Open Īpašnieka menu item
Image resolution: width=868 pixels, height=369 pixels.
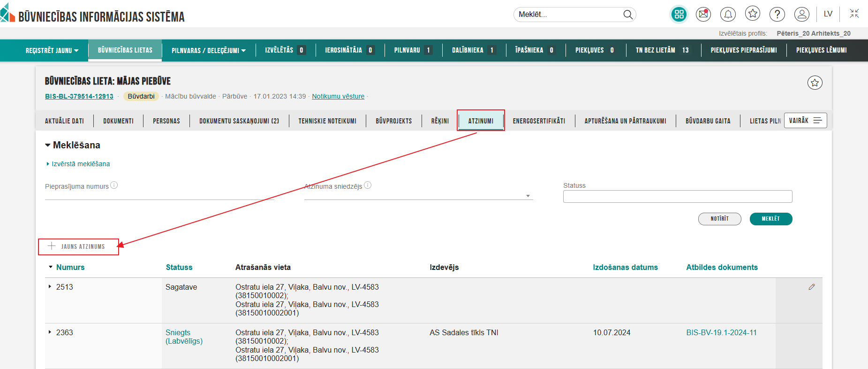[536, 50]
